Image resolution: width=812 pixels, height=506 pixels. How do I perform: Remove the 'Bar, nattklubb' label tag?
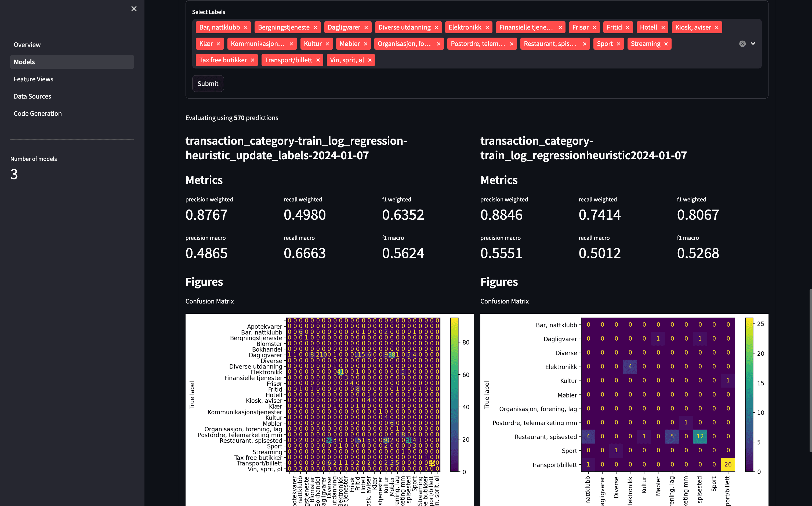click(246, 27)
